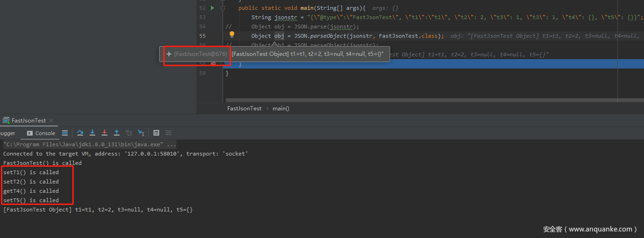Click the red Force Step Into icon
Image resolution: width=644 pixels, height=238 pixels.
(x=105, y=133)
